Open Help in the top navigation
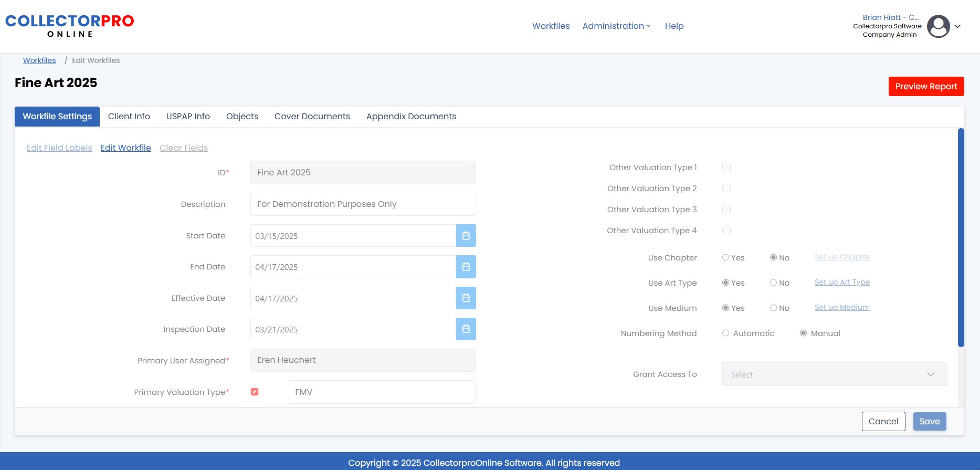The image size is (980, 470). pos(674,26)
